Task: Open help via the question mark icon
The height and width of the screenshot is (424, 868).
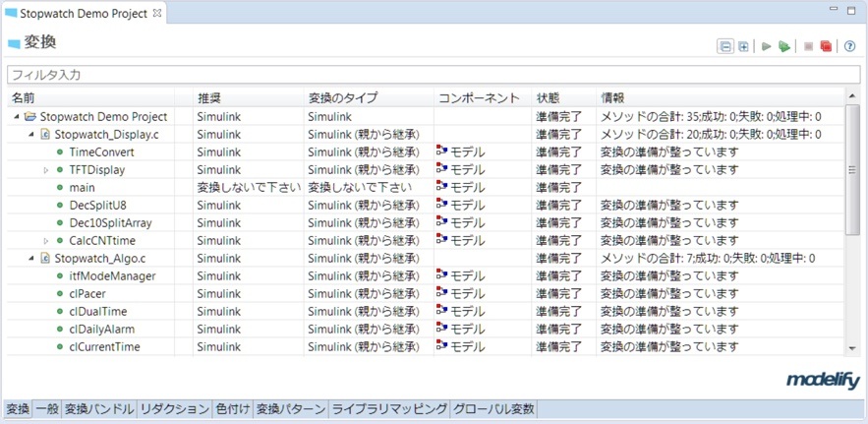Action: [849, 46]
